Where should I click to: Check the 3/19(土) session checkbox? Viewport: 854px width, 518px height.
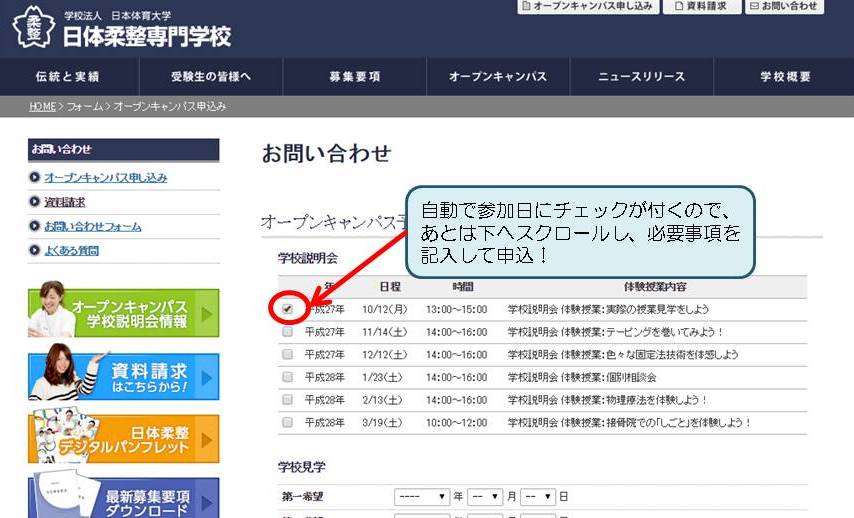tap(288, 423)
